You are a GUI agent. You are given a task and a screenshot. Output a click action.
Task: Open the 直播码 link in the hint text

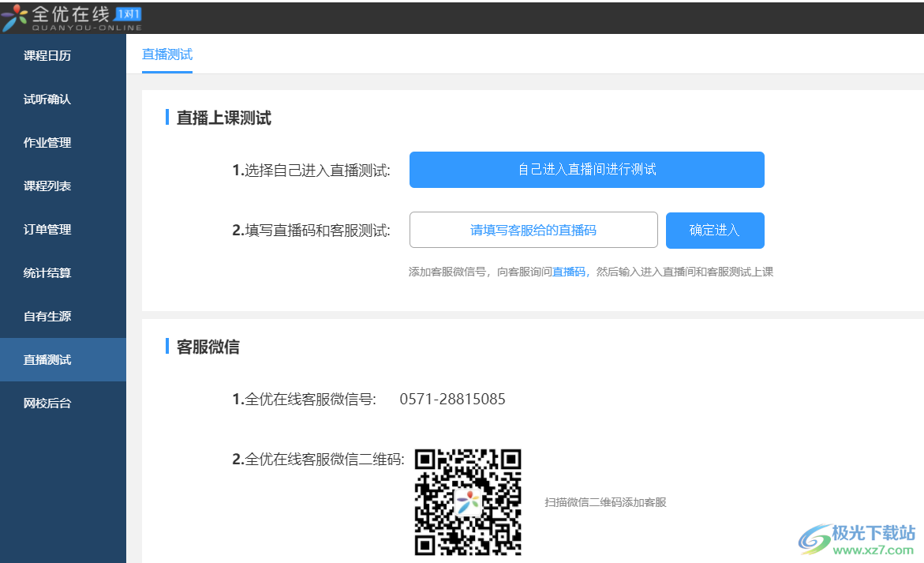pyautogui.click(x=570, y=271)
